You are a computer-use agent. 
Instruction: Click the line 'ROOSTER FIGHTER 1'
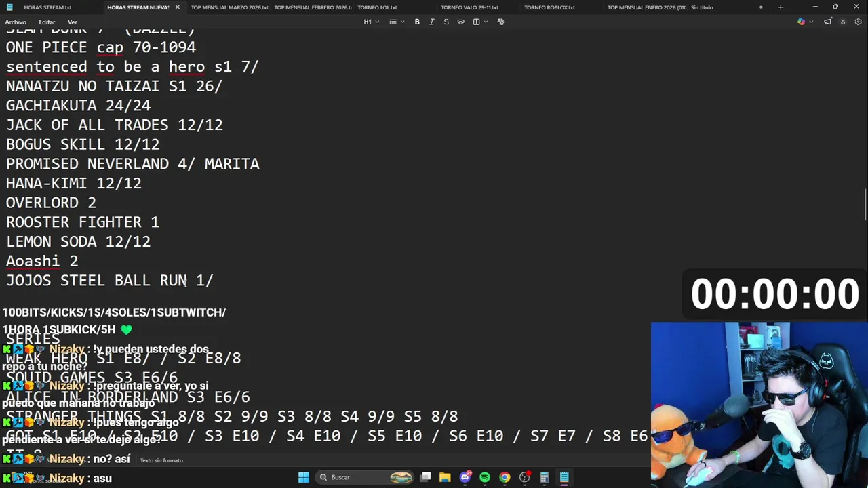(x=83, y=222)
